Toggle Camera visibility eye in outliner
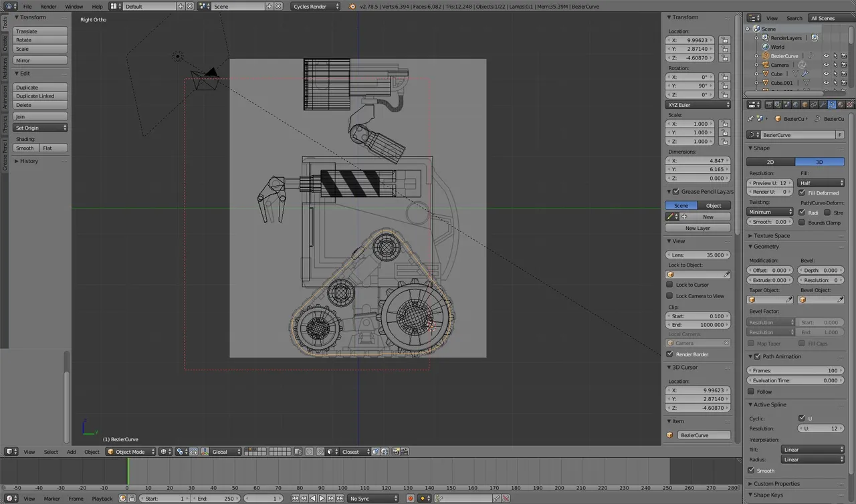Viewport: 856px width, 504px height. point(826,65)
